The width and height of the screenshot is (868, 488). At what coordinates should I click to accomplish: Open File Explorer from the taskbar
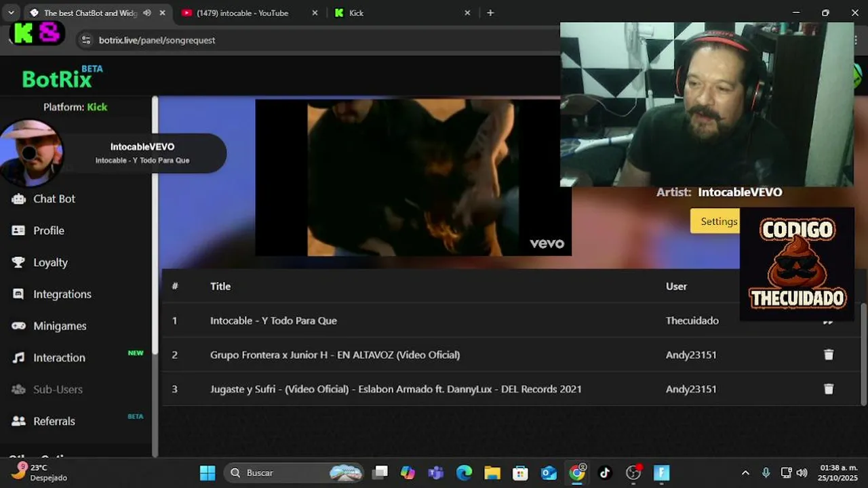[x=492, y=472]
